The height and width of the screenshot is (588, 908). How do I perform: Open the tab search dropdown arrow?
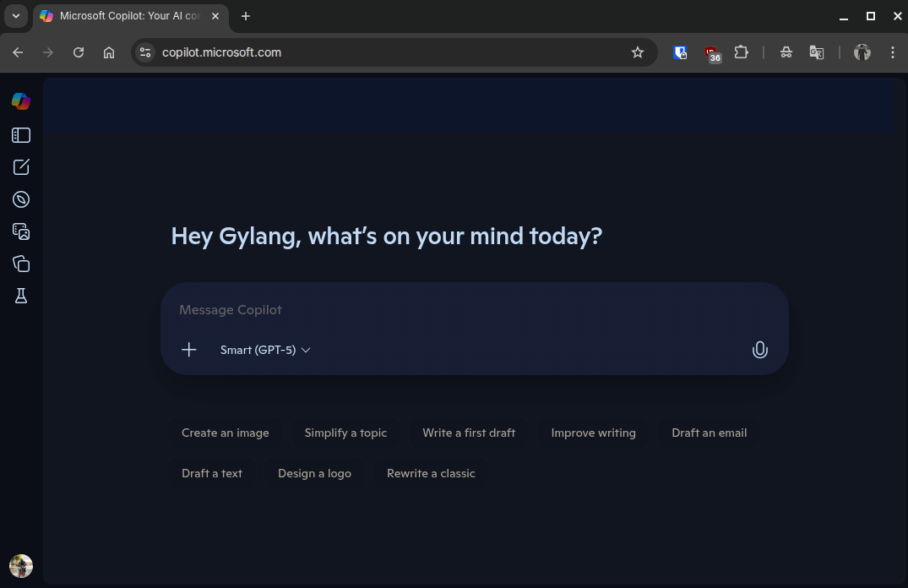[15, 16]
